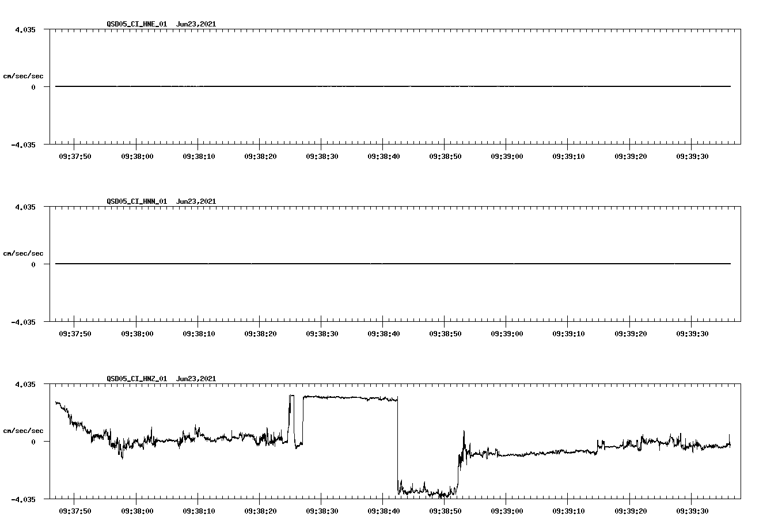
Task: Click the -4.035 lower limit of HNN plot
Action: [x=23, y=322]
